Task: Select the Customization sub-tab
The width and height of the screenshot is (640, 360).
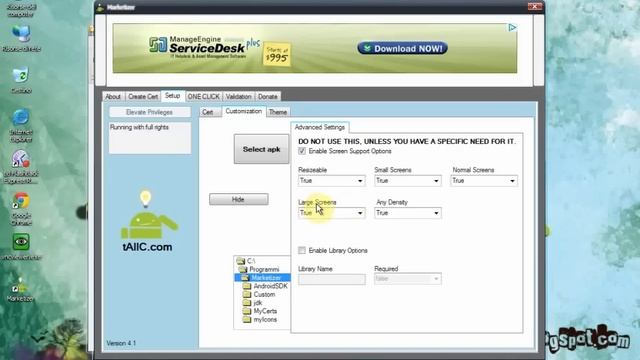Action: [244, 111]
